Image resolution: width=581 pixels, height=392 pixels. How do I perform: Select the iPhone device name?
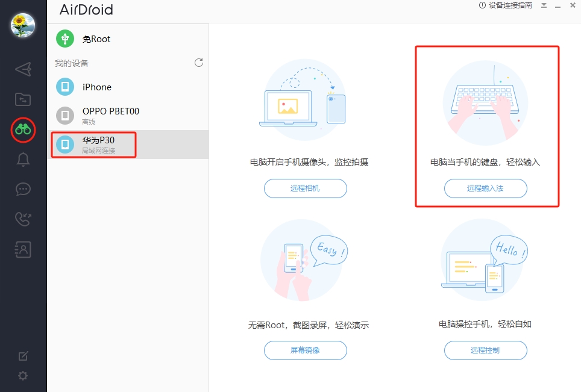pos(96,87)
